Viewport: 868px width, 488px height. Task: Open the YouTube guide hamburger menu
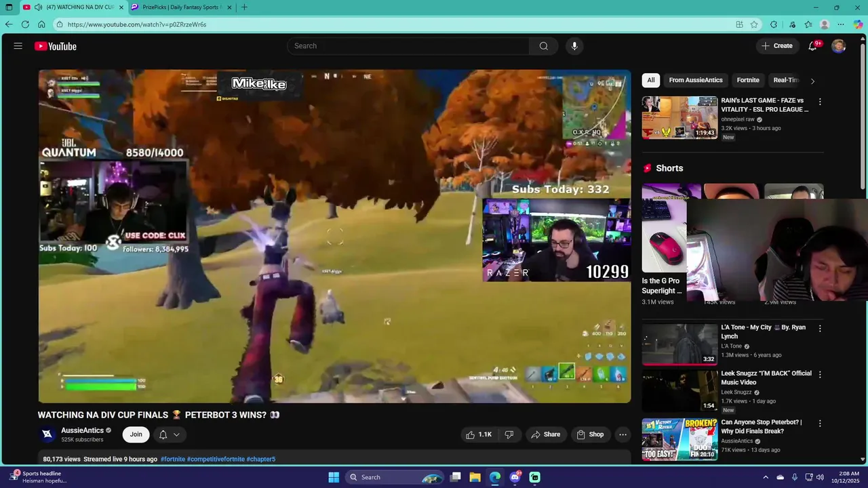coord(18,46)
